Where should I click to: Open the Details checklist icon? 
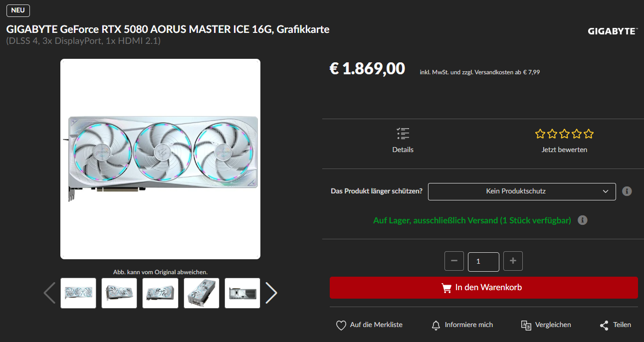(x=403, y=134)
